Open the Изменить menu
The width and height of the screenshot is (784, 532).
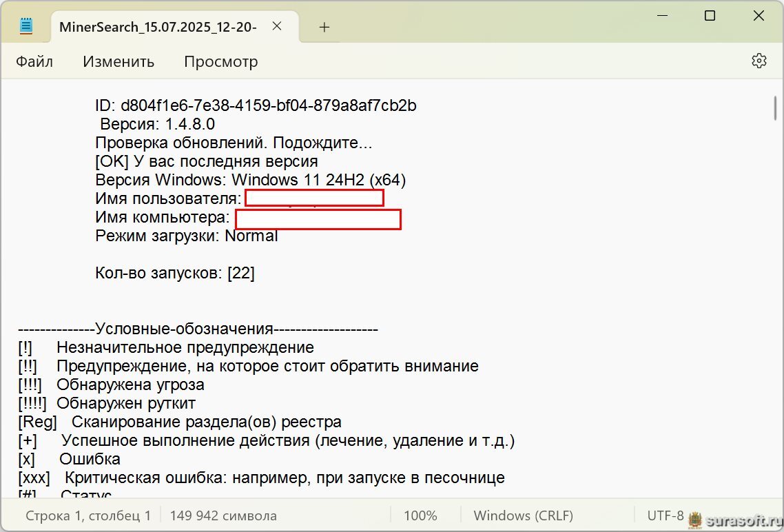click(x=118, y=61)
